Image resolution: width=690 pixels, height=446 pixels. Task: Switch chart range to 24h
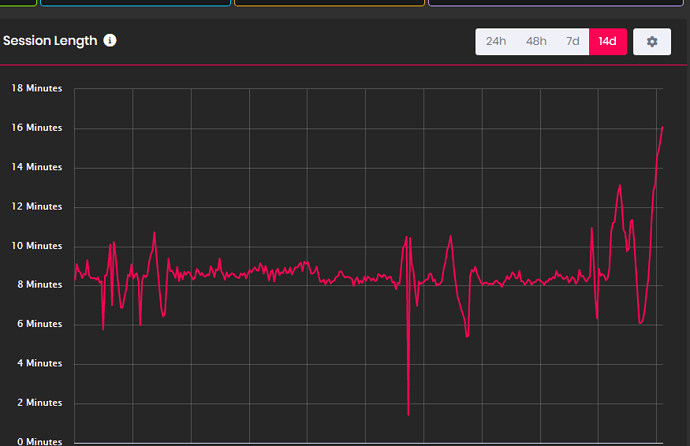click(496, 42)
